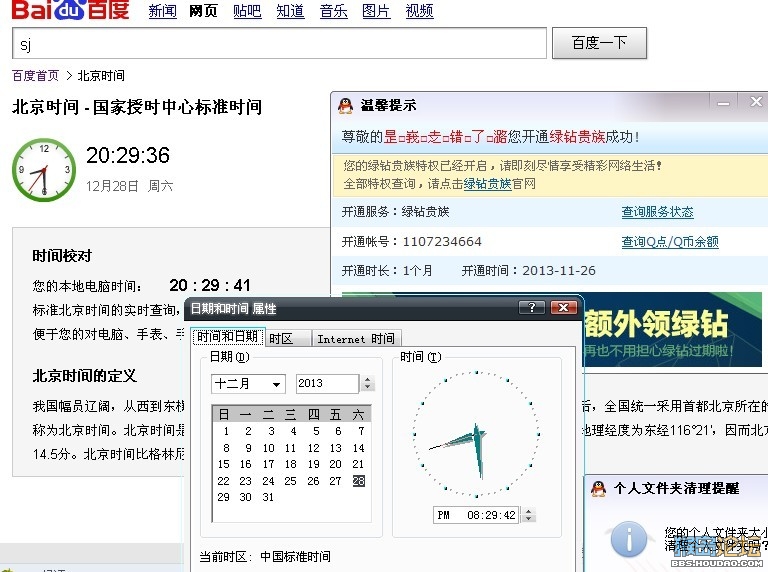Select day 10 in the calendar
Image resolution: width=768 pixels, height=572 pixels.
[268, 448]
